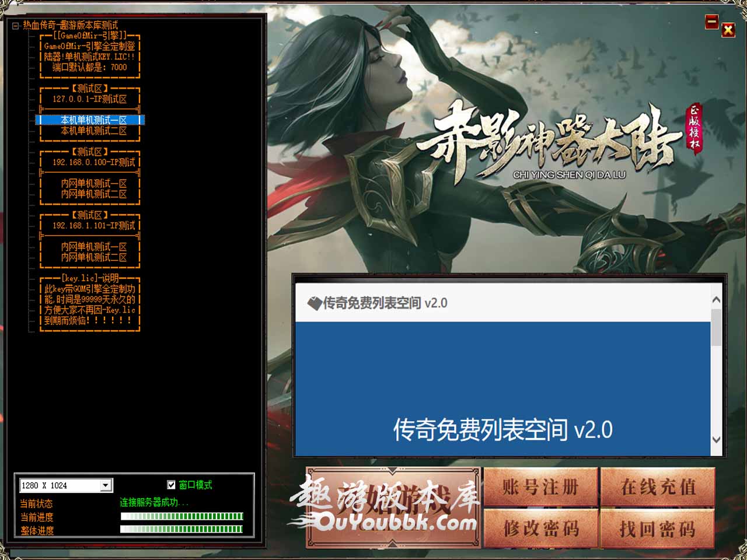This screenshot has height=560, width=747.
Task: Click the 整体进度 progress bar
Action: 181,529
